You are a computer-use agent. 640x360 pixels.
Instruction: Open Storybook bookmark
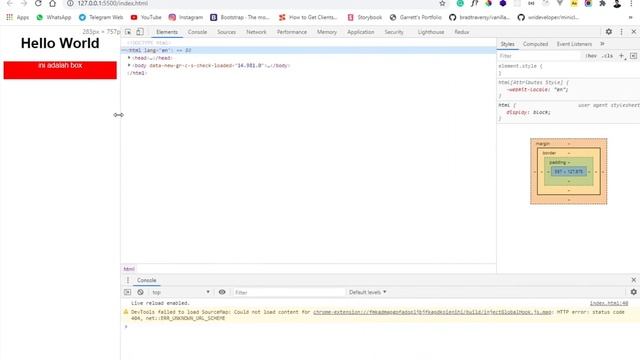pyautogui.click(x=364, y=17)
